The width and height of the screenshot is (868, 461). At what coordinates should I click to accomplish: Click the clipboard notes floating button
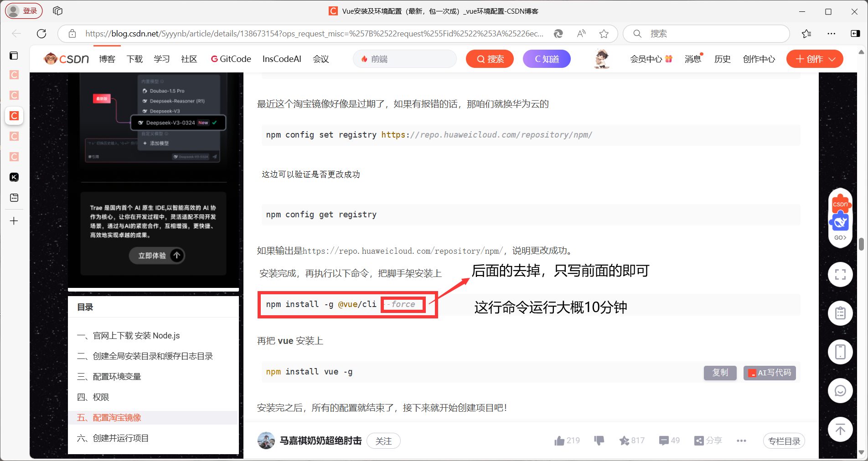[840, 313]
